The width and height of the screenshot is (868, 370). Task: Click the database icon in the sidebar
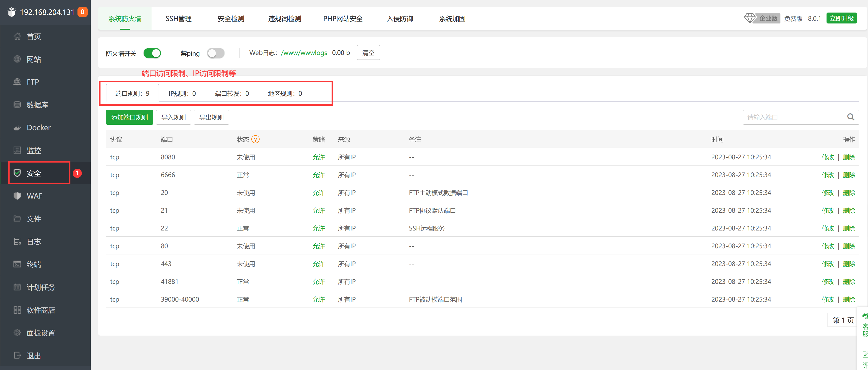(17, 105)
